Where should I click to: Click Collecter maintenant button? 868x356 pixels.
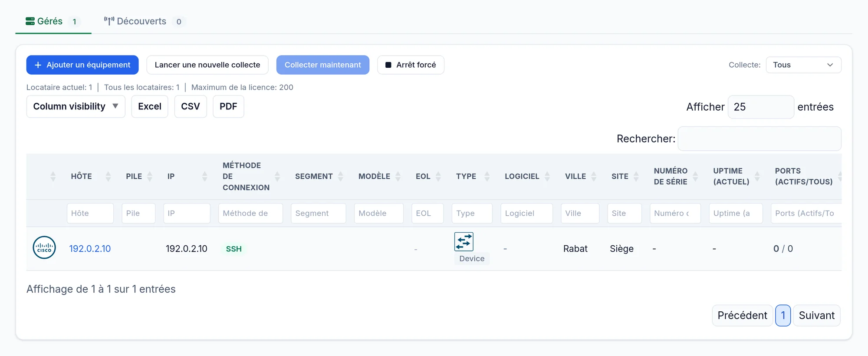tap(323, 65)
